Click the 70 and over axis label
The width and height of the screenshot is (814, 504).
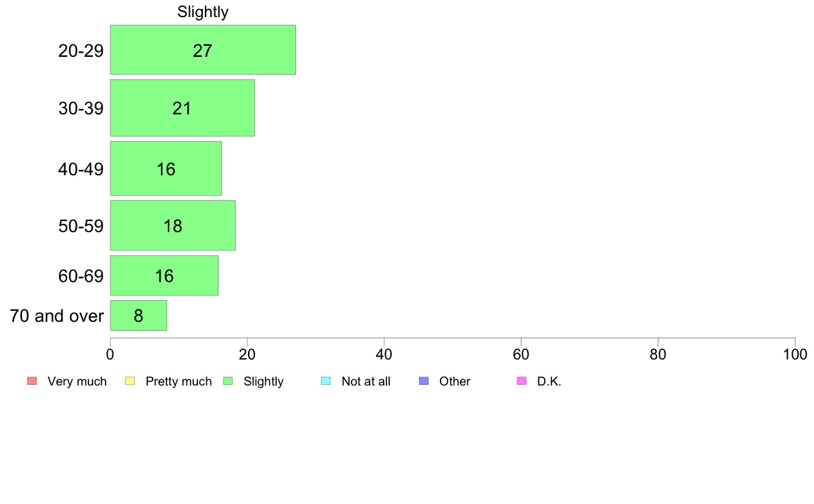point(57,316)
